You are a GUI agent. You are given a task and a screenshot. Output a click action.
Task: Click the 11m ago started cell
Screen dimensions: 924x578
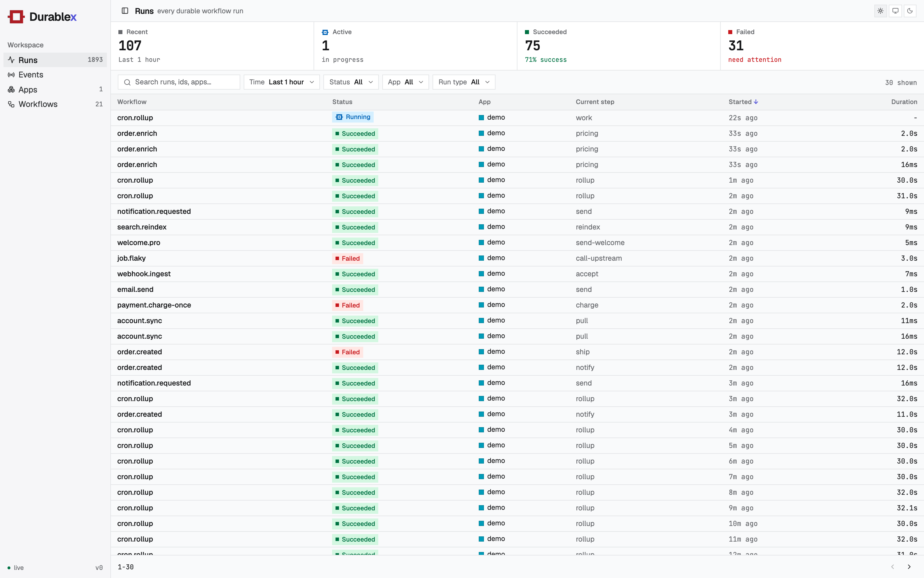point(743,539)
